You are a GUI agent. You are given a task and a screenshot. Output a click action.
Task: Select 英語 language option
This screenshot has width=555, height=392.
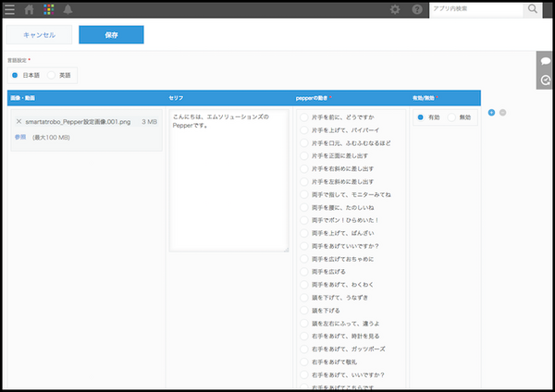pos(52,74)
